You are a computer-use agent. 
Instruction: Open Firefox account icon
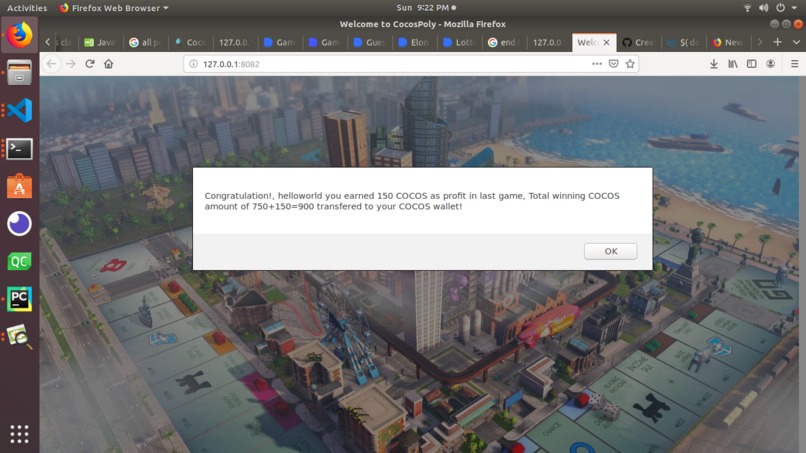point(770,64)
